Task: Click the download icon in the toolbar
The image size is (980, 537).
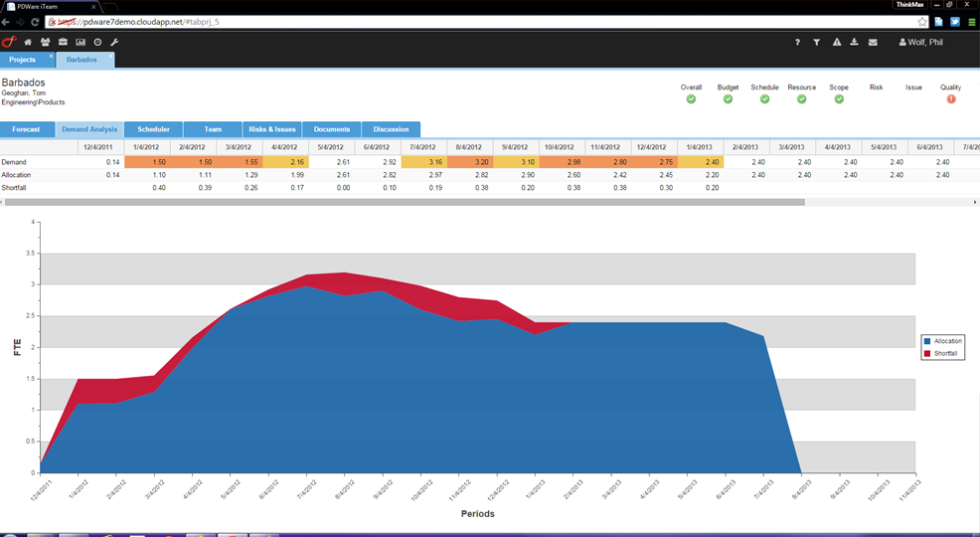Action: point(854,43)
